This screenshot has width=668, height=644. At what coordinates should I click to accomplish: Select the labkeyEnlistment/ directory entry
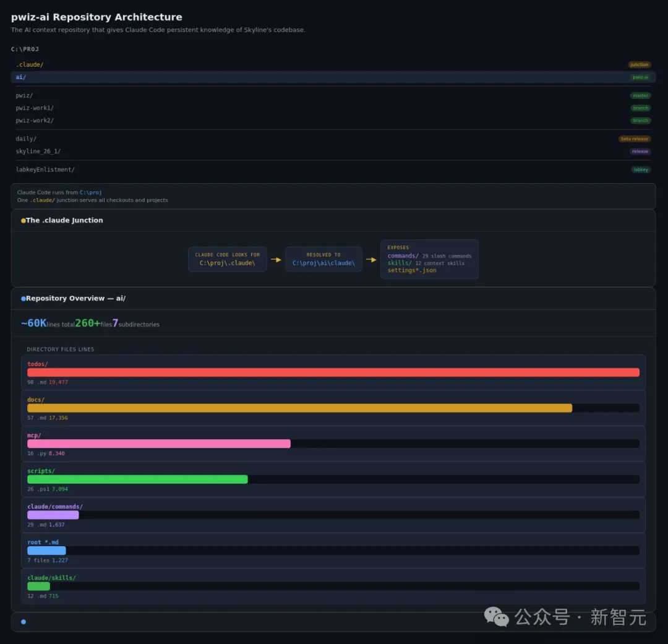pos(45,170)
